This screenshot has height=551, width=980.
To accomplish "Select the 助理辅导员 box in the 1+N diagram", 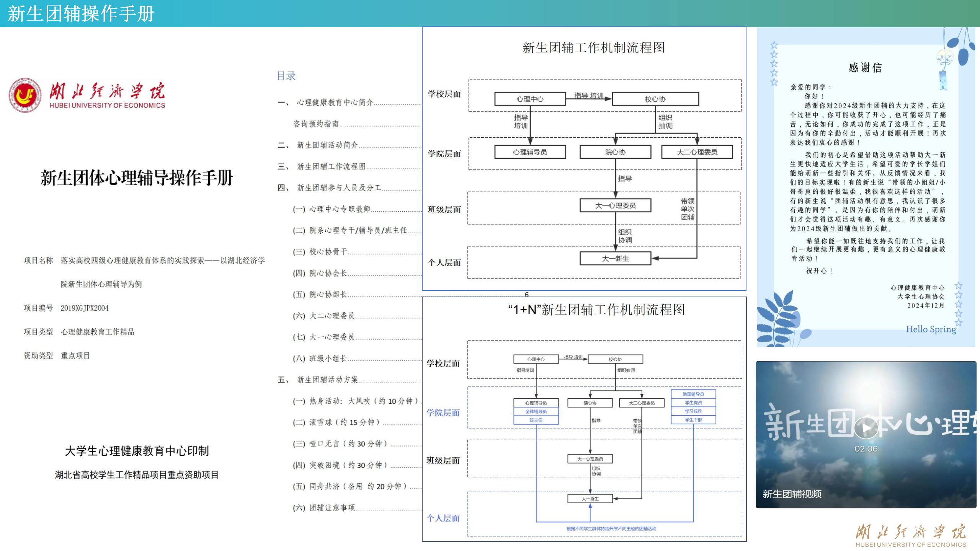I will pyautogui.click(x=694, y=393).
